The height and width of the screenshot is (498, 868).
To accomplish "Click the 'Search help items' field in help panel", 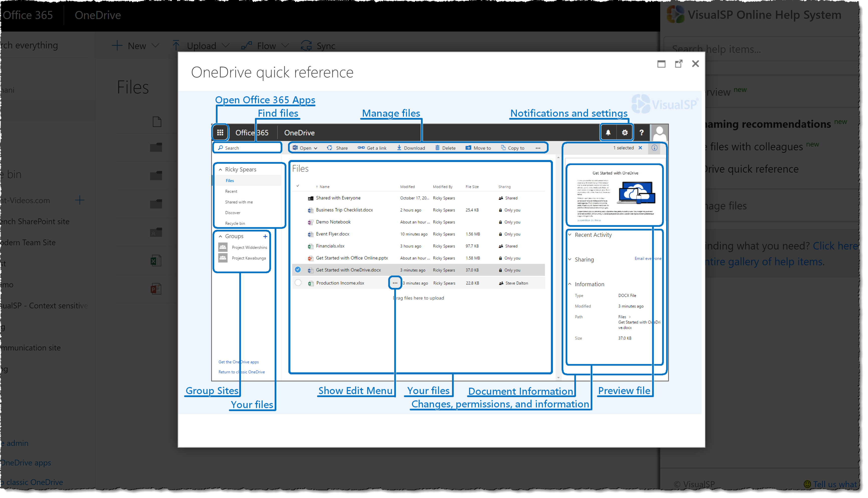I will (761, 49).
